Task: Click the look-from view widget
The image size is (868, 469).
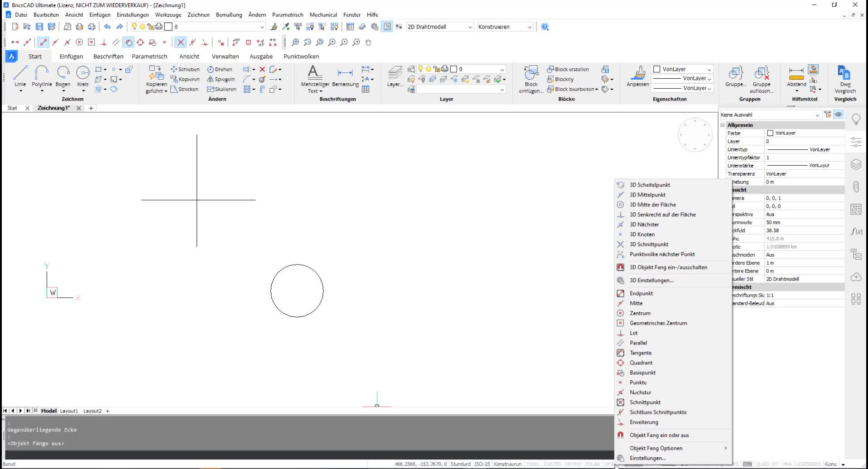Action: (695, 135)
